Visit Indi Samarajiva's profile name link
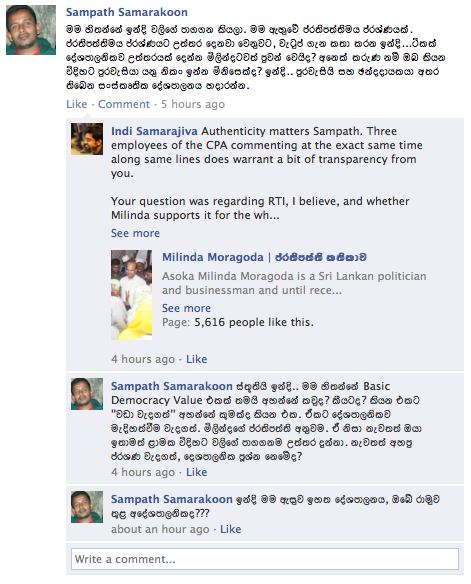The image size is (471, 584). coord(154,131)
